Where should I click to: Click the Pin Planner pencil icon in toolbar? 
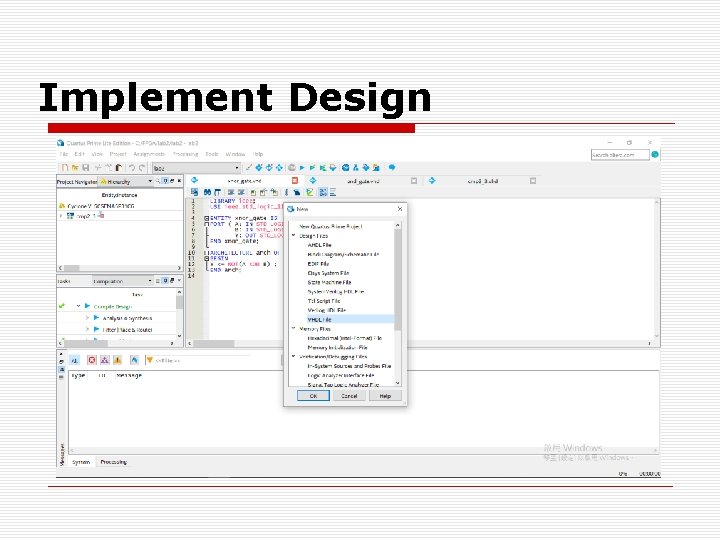(249, 168)
